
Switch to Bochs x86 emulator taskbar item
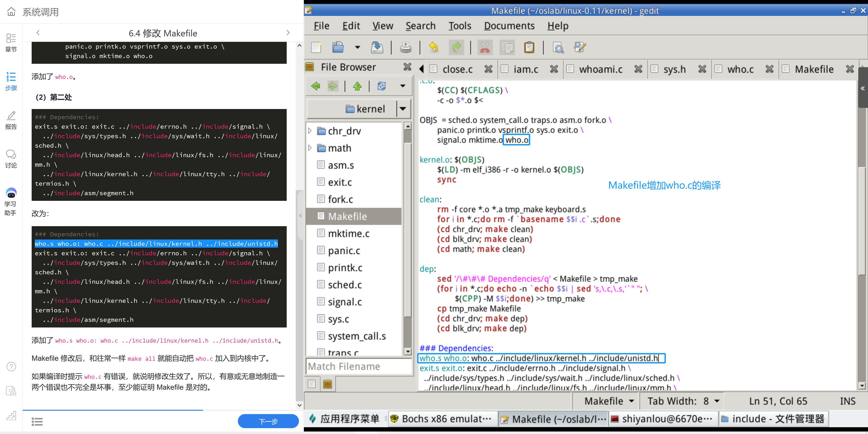443,419
